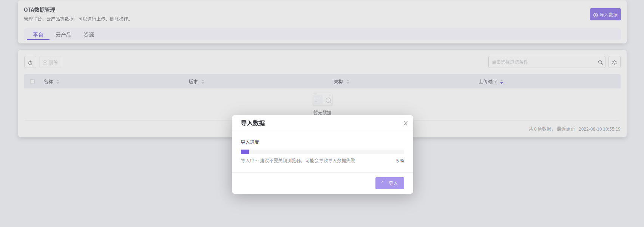Sort by 架构 column arrows
Image resolution: width=644 pixels, height=227 pixels.
348,82
